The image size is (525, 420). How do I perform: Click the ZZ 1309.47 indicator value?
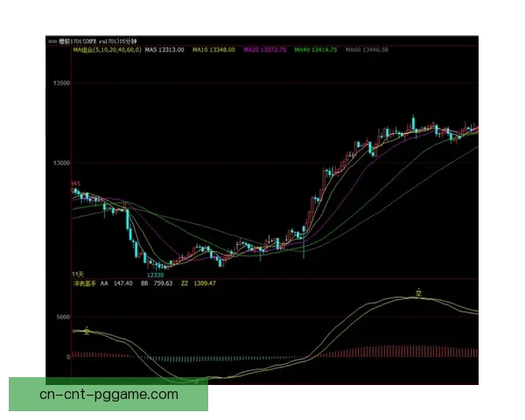point(199,283)
